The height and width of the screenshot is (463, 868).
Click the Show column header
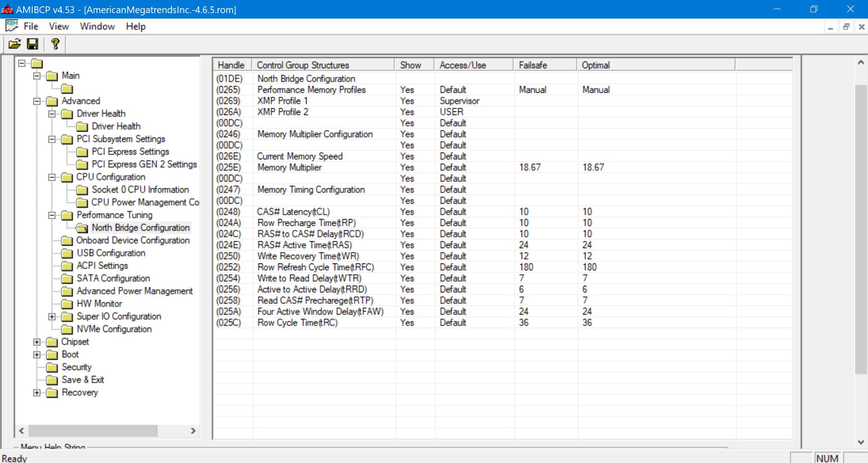[414, 65]
